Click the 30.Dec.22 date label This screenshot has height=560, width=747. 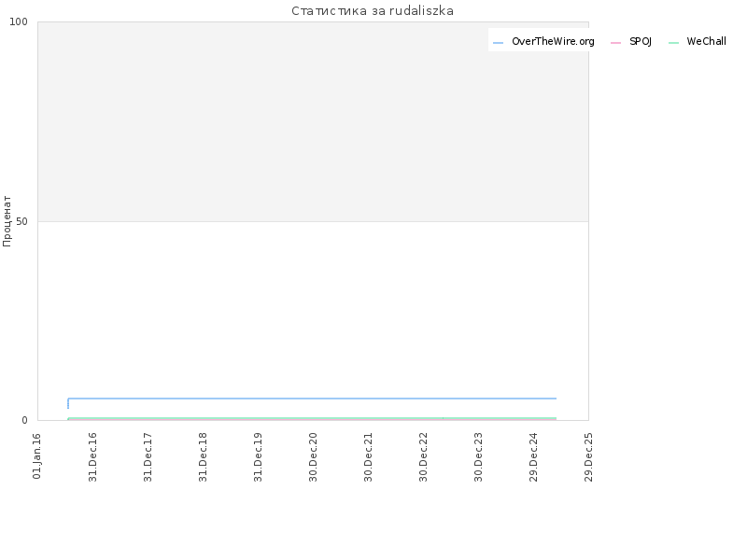(424, 457)
